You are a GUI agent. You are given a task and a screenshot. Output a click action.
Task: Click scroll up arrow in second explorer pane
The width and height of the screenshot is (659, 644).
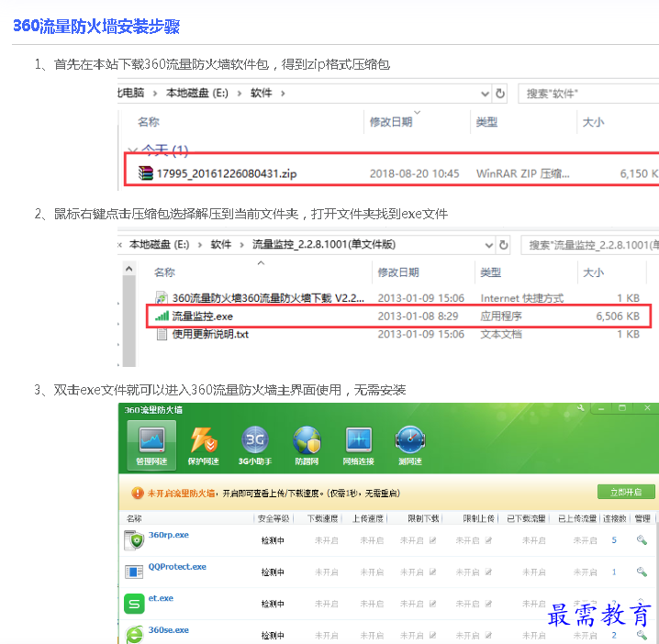point(129,269)
